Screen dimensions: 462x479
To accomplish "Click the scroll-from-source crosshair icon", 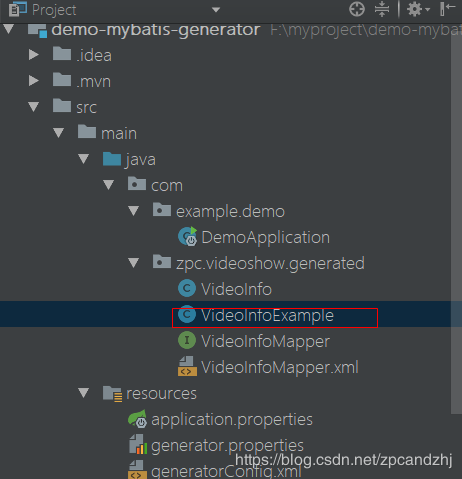I will pyautogui.click(x=357, y=9).
